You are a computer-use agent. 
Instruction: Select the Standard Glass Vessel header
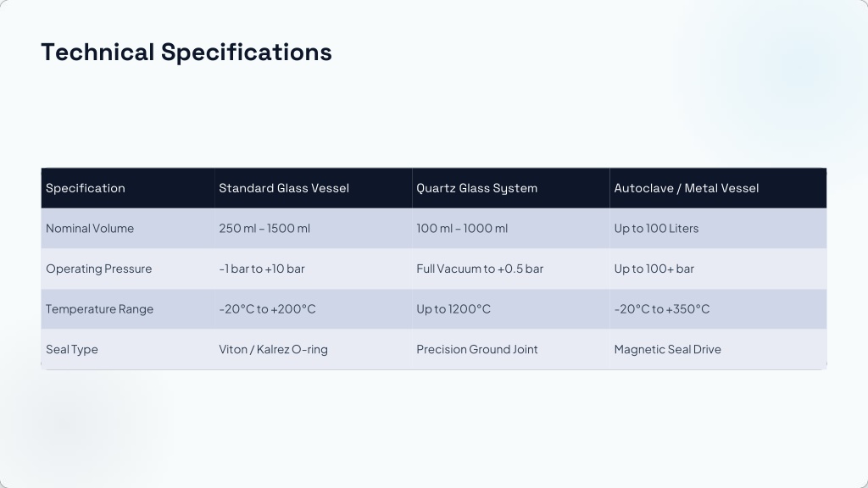(314, 188)
